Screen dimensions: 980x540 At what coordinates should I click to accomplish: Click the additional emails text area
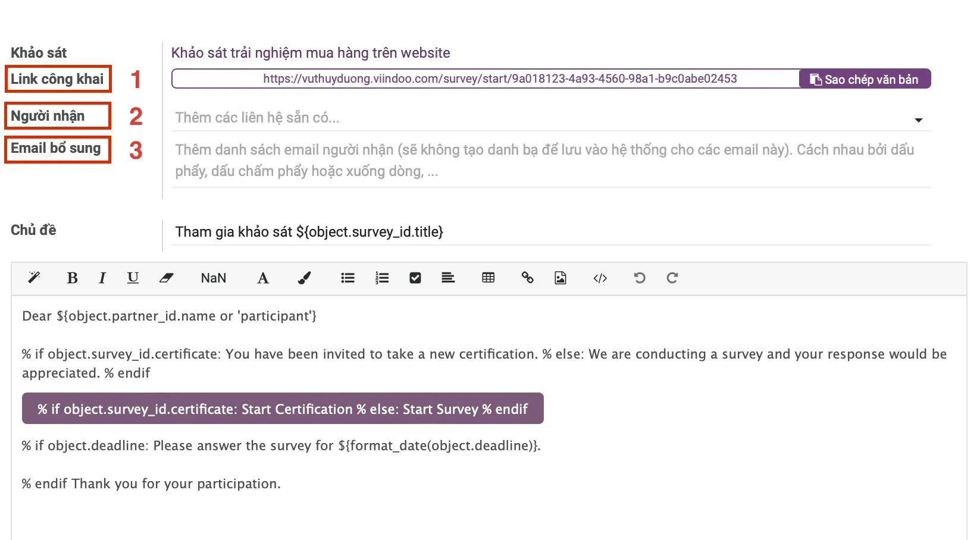click(x=551, y=161)
